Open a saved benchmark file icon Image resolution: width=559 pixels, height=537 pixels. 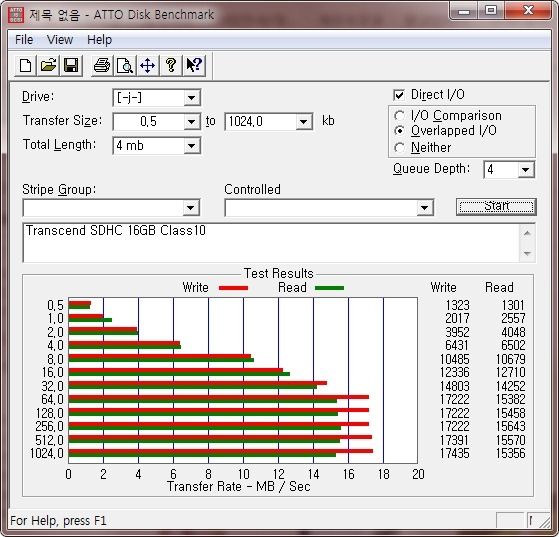tap(48, 66)
